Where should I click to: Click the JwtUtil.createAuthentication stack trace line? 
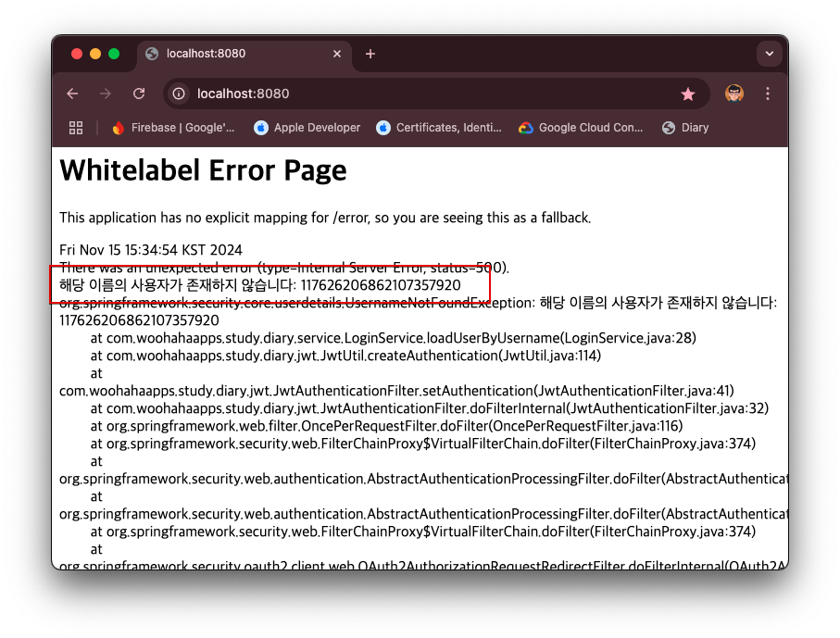coord(345,357)
